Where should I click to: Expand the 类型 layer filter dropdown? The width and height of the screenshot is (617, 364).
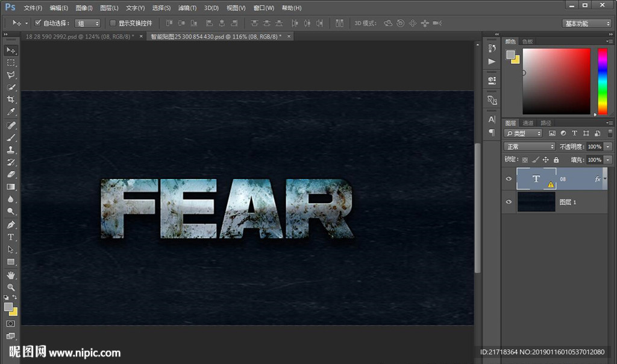523,133
